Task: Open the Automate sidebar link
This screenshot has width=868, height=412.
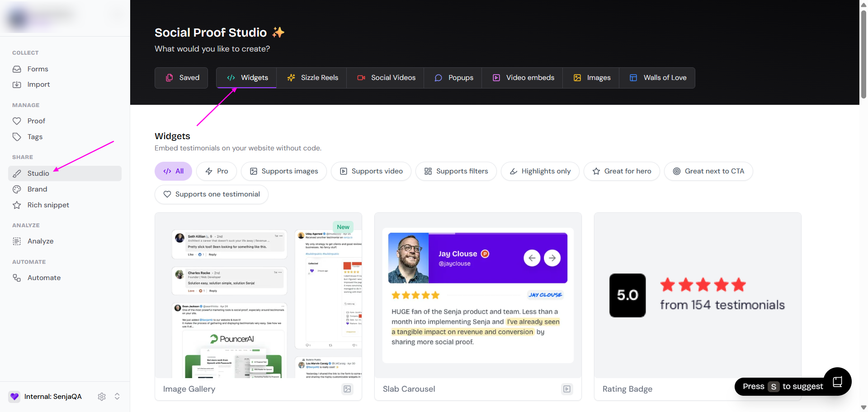Action: [x=44, y=278]
